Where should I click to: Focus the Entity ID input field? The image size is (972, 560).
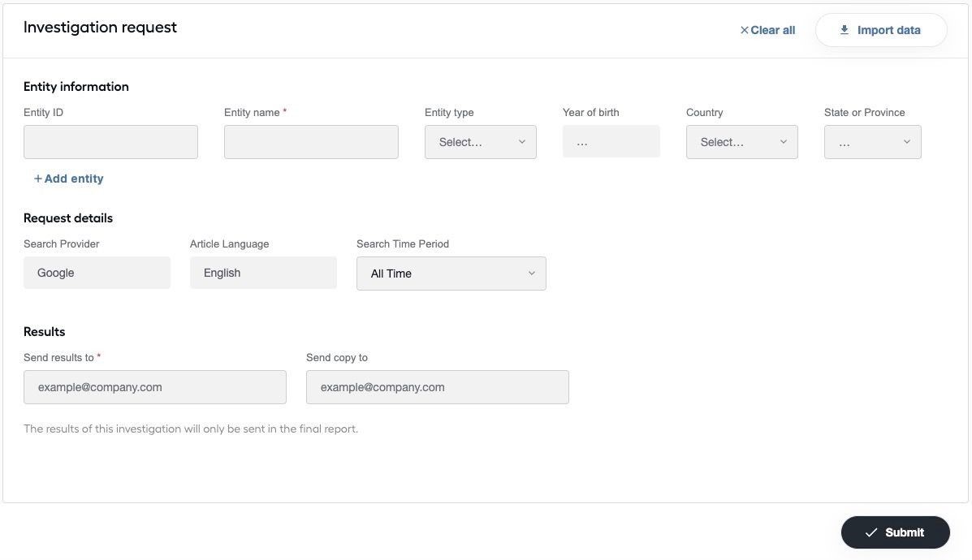coord(111,142)
